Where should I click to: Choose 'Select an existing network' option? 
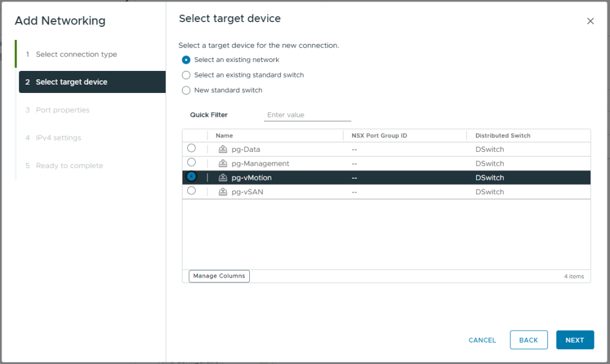point(186,60)
